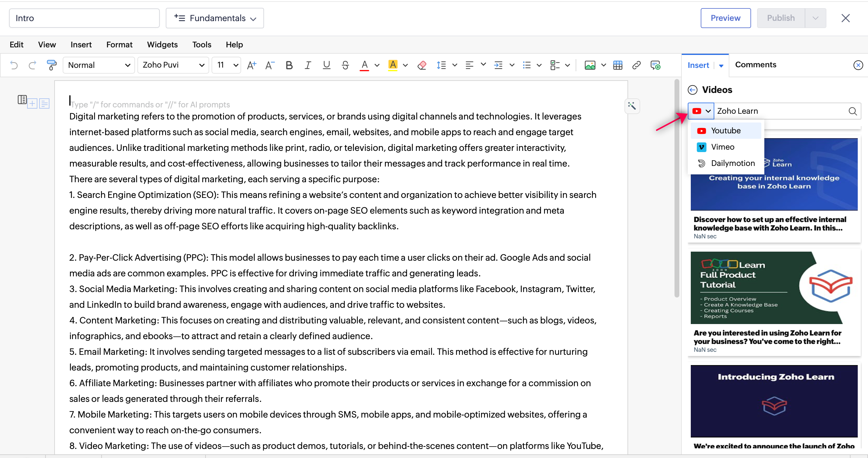Click the yellow highlight color button

click(x=392, y=65)
